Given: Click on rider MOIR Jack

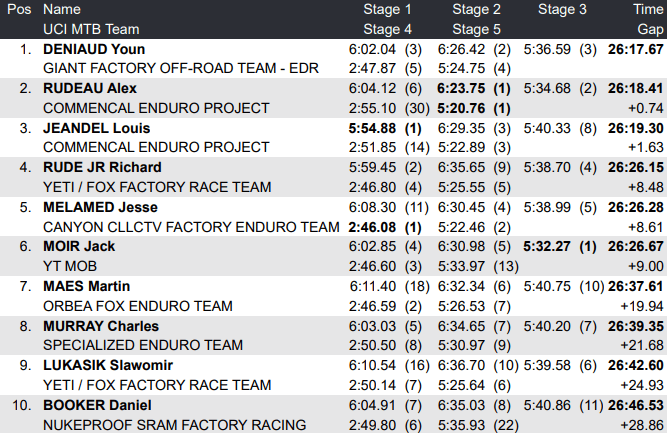Looking at the screenshot, I should (79, 246).
